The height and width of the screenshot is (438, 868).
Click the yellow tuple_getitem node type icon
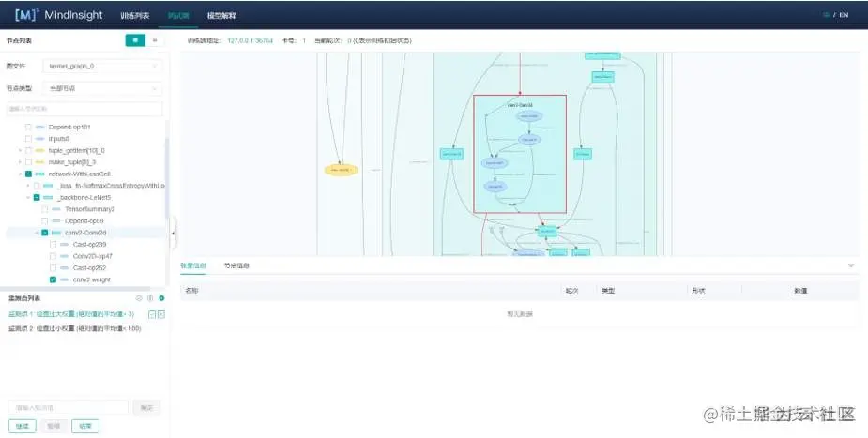pos(39,150)
